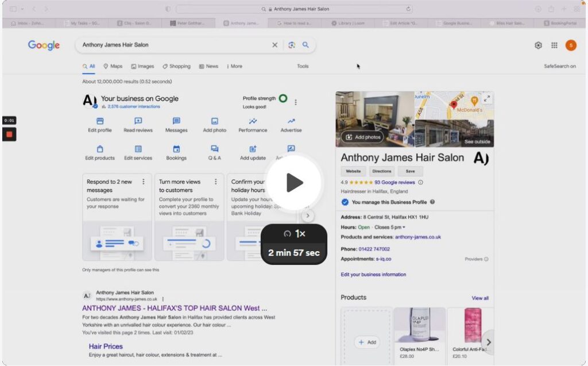Go back with the Safari back arrow
The image size is (588, 366).
pyautogui.click(x=34, y=9)
